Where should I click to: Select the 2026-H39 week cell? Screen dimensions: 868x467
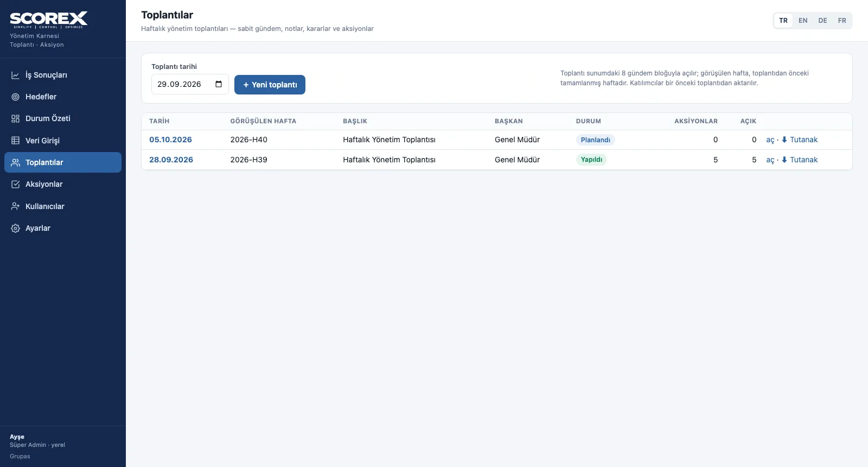[x=248, y=160]
